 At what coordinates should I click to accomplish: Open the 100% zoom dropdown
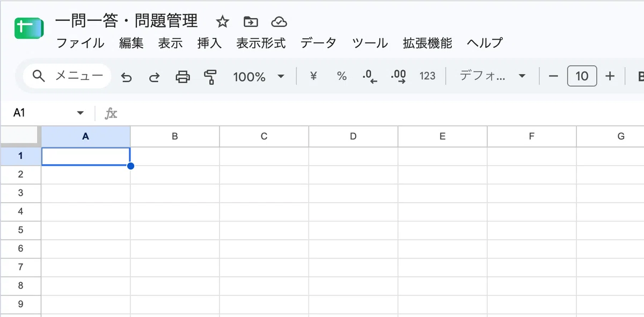click(x=259, y=77)
